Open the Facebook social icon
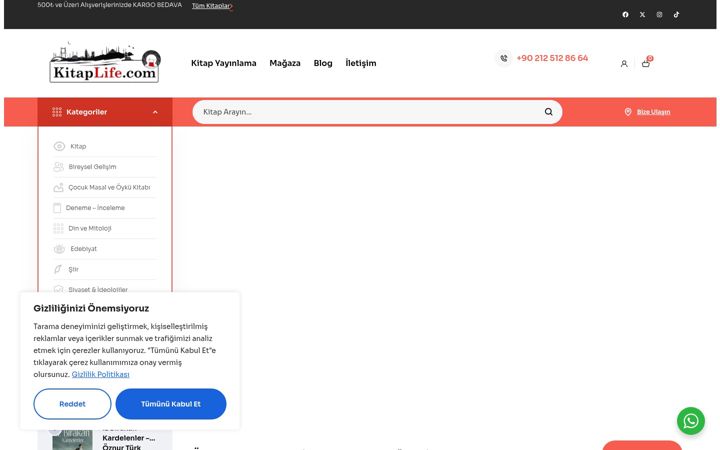This screenshot has width=720, height=450. [x=625, y=15]
